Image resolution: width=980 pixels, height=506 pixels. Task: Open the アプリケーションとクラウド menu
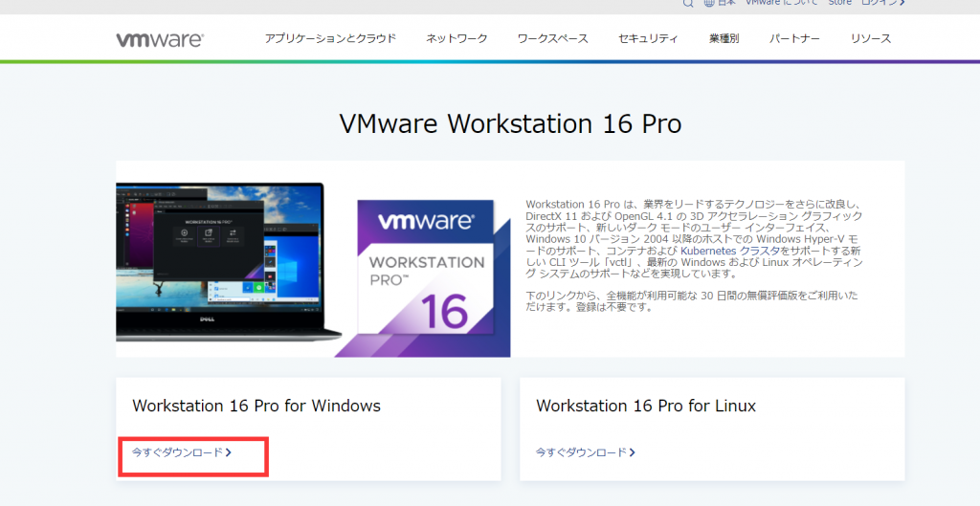330,39
